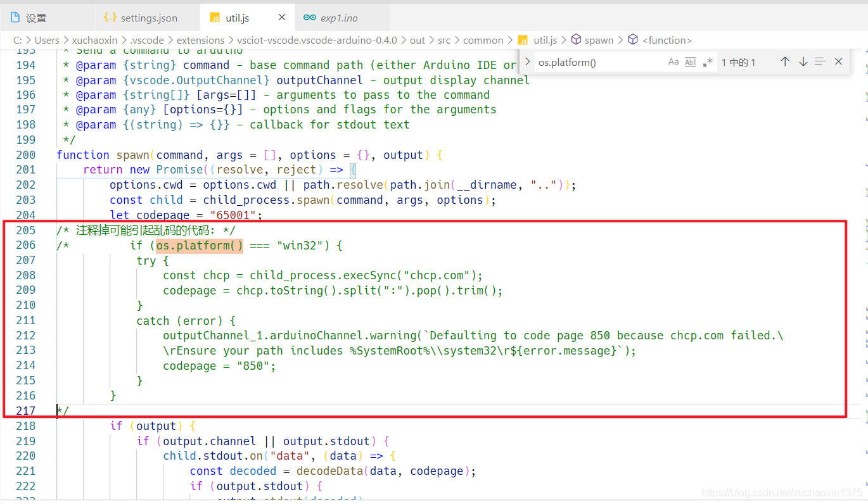The image size is (868, 504).
Task: Enable Use Regular Expression in find
Action: point(708,62)
